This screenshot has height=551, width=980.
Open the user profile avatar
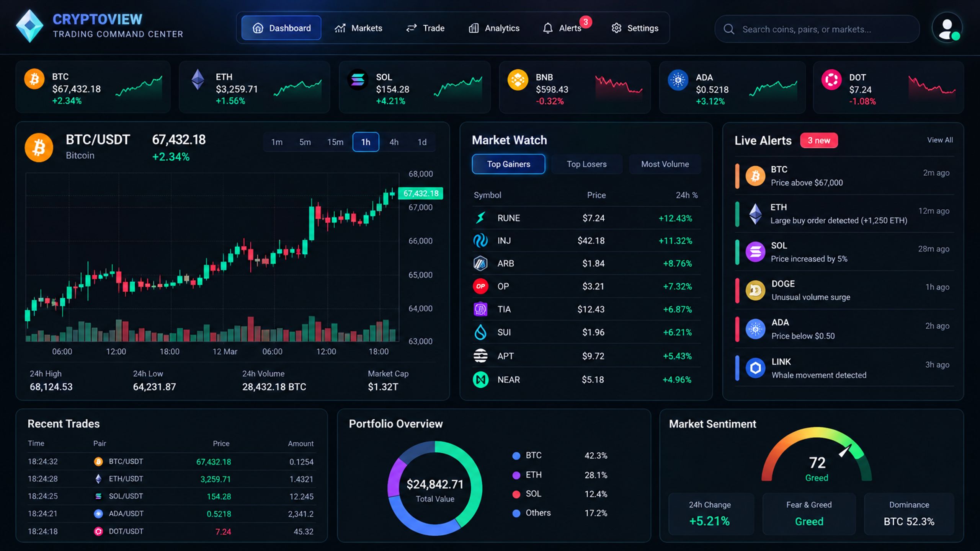point(947,28)
